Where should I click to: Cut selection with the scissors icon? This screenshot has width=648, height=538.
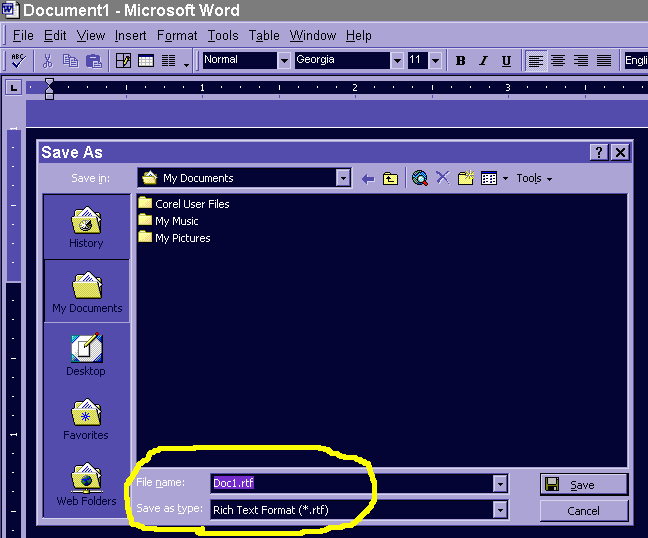(x=48, y=61)
